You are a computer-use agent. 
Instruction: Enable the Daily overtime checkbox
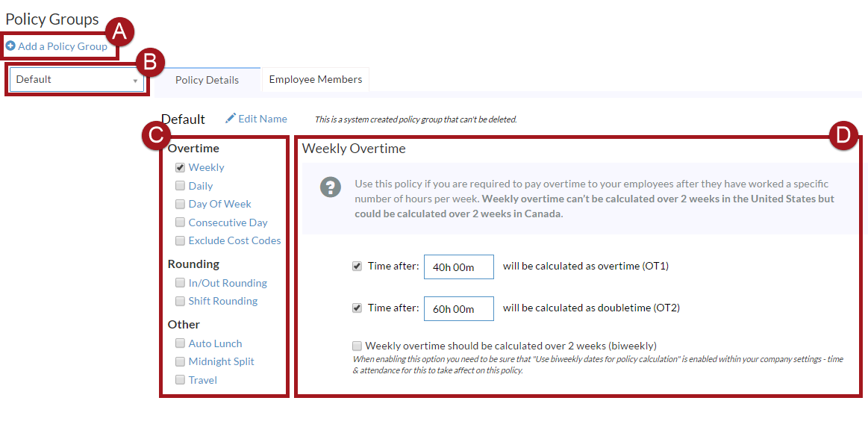[180, 186]
